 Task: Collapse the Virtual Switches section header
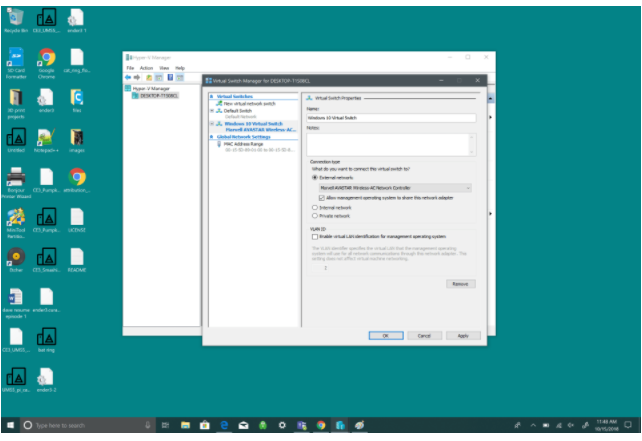coord(212,97)
